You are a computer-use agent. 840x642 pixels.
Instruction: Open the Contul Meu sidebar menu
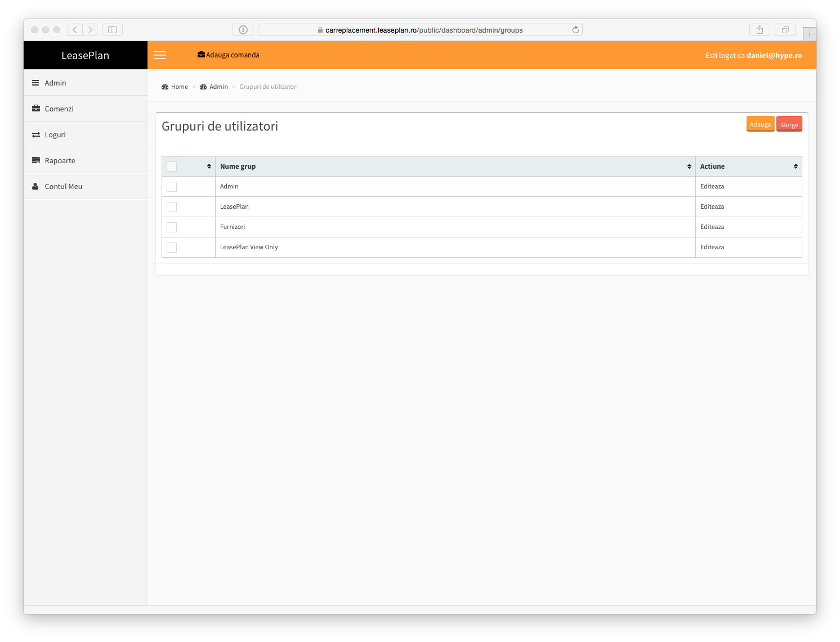[x=86, y=186]
